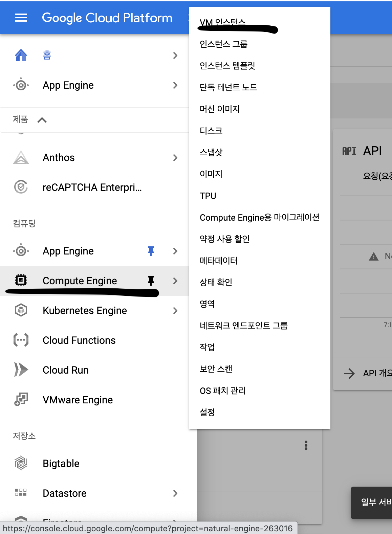Toggle the Compute Engine pin

[151, 281]
